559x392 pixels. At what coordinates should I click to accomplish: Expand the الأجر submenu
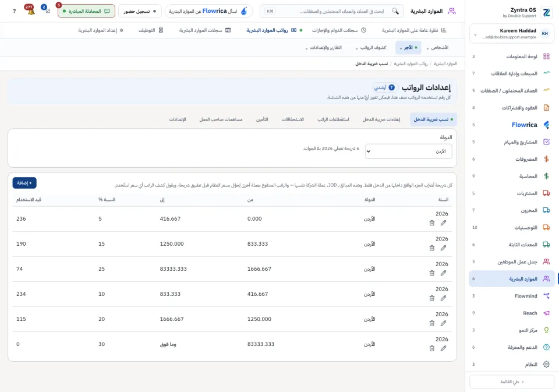pos(408,47)
